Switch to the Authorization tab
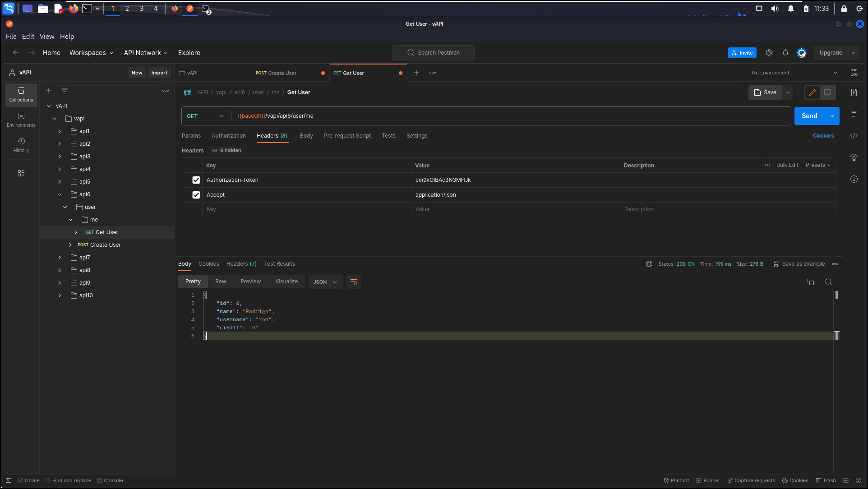Image resolution: width=868 pixels, height=489 pixels. point(229,136)
